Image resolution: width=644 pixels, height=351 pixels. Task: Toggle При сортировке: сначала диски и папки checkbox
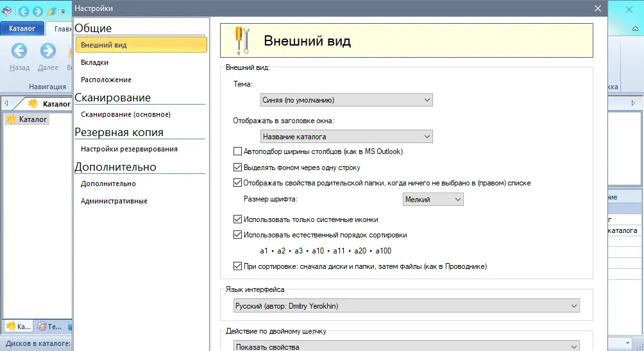coord(237,266)
